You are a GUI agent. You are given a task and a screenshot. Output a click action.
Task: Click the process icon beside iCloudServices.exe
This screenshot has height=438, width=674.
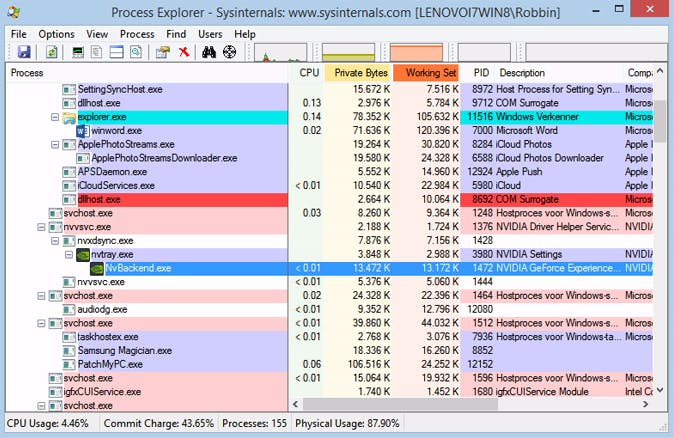click(69, 186)
